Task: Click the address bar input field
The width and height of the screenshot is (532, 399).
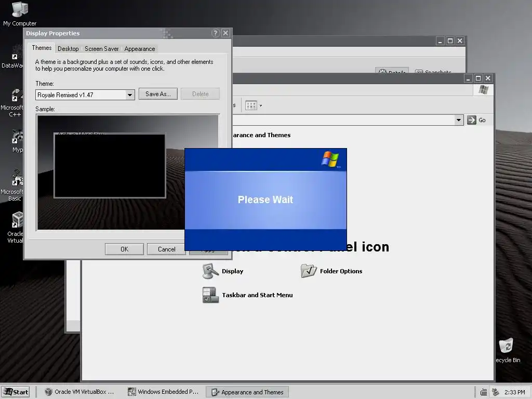Action: point(344,120)
